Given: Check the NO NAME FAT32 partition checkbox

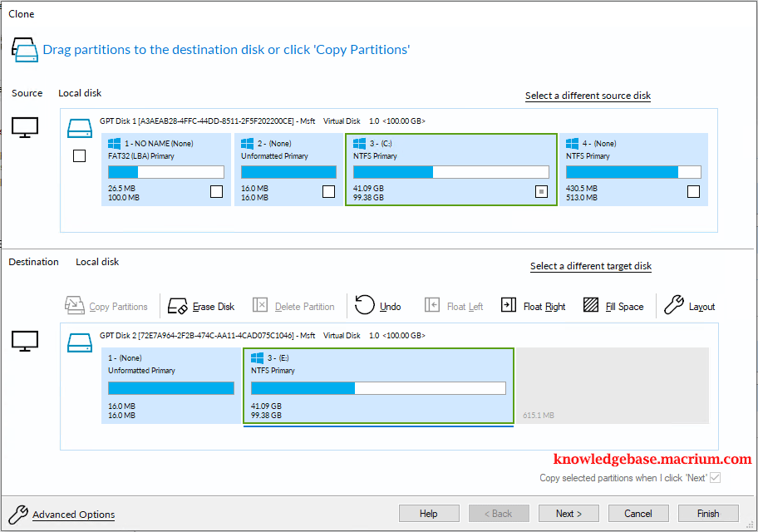Looking at the screenshot, I should [217, 191].
